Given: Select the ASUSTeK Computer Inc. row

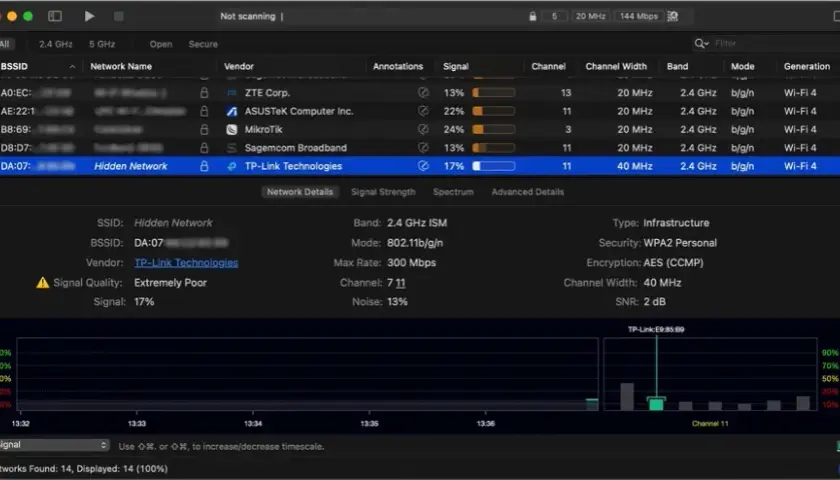Looking at the screenshot, I should tap(420, 111).
